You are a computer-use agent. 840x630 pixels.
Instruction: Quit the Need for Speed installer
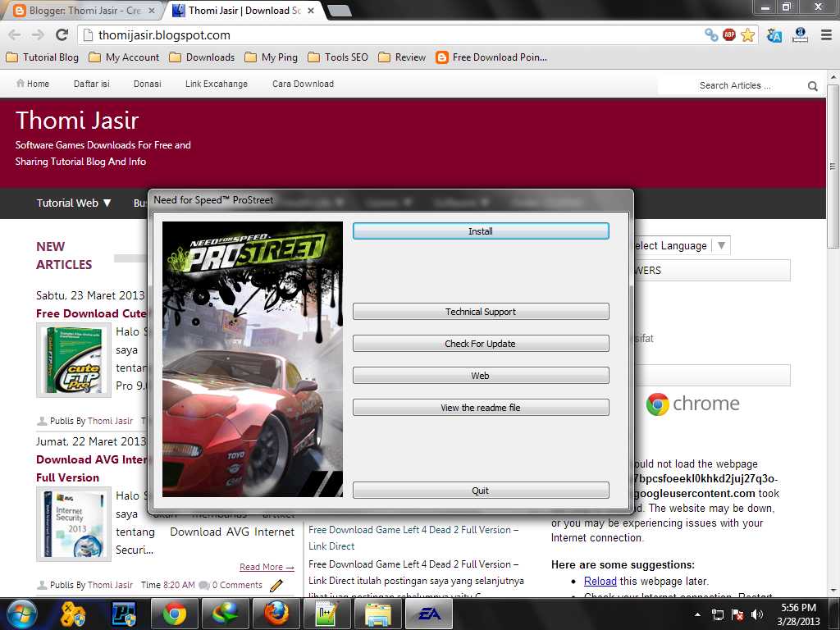481,491
